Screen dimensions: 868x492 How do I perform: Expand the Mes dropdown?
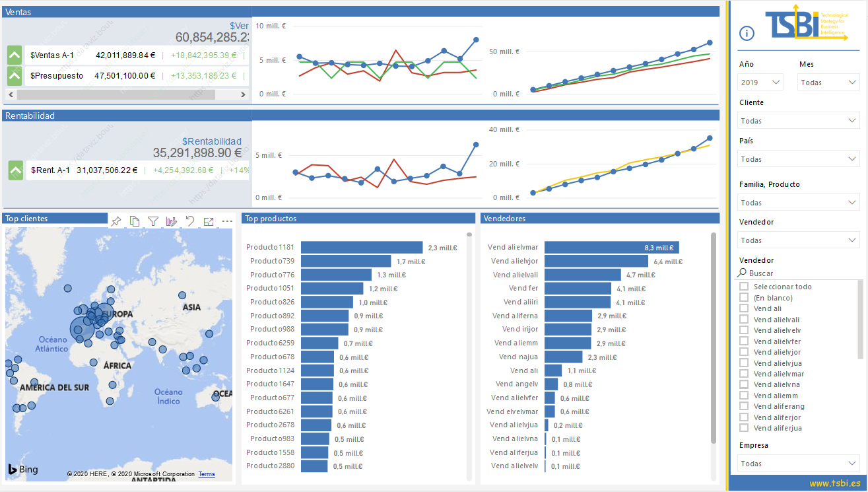[828, 83]
